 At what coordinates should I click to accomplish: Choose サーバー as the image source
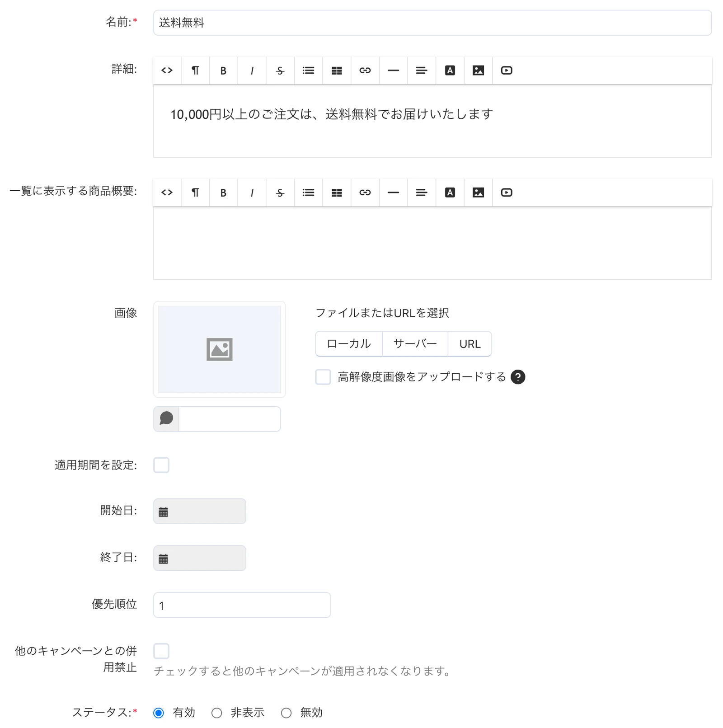tap(415, 344)
